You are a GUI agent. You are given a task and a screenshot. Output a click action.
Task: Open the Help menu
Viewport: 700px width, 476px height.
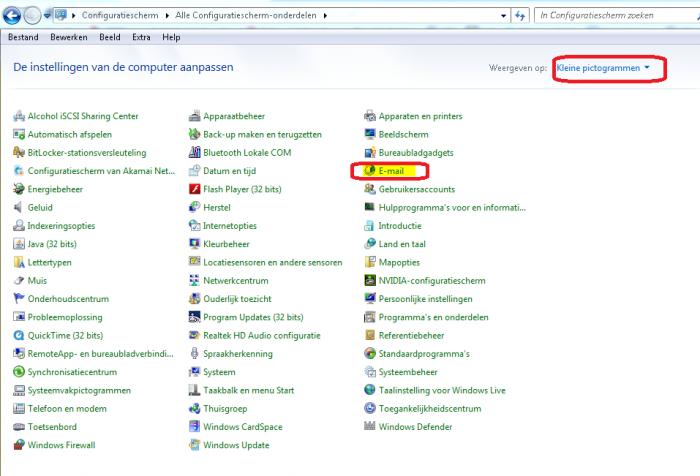(171, 38)
